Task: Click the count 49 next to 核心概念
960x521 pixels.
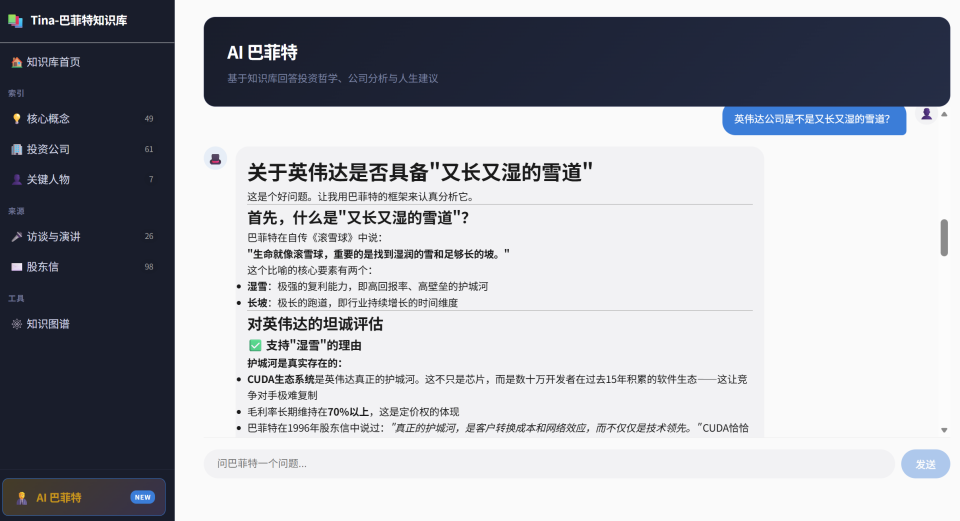Action: coord(149,119)
